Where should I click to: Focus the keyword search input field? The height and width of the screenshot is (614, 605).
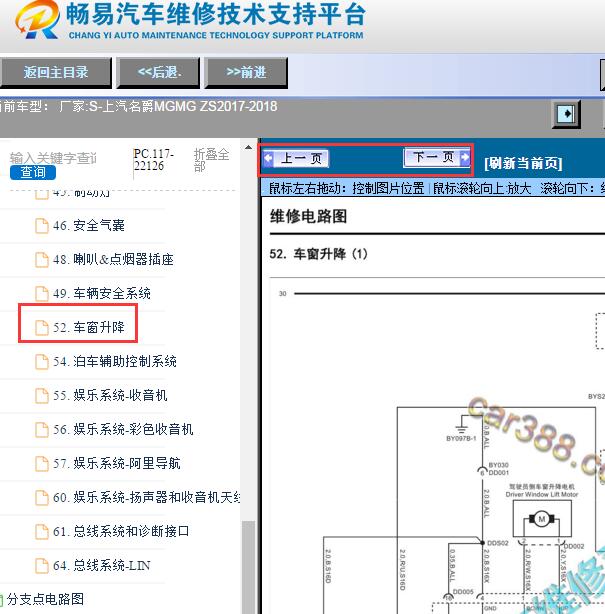pyautogui.click(x=53, y=158)
